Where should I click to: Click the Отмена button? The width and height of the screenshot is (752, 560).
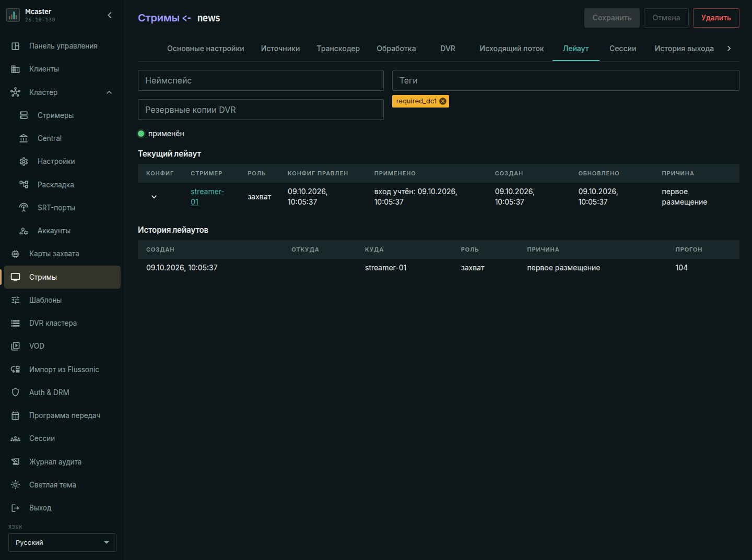pos(666,18)
